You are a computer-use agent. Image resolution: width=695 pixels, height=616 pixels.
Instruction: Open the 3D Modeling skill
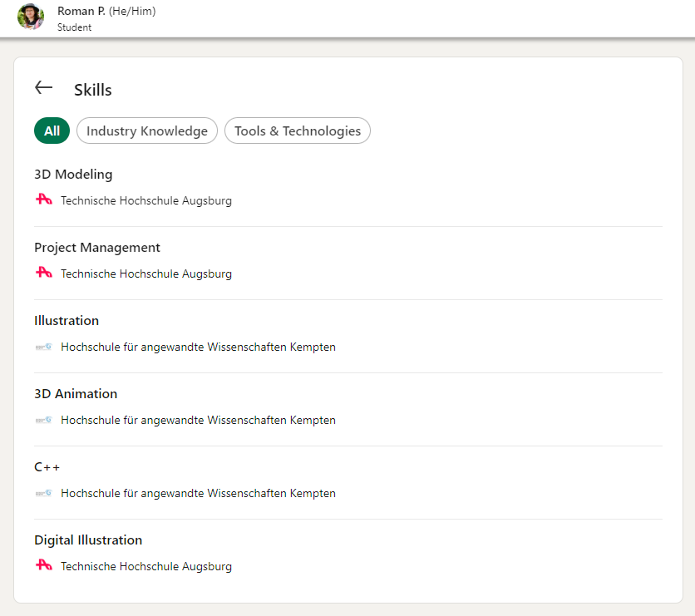(x=73, y=175)
